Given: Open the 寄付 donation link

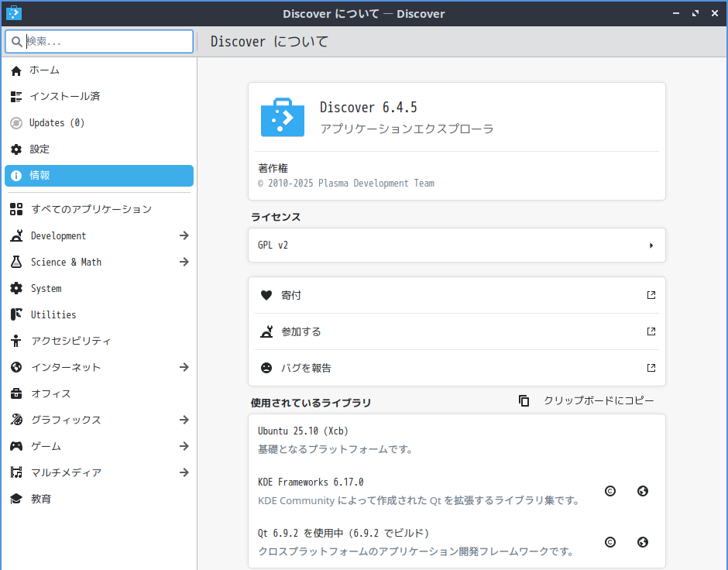Looking at the screenshot, I should (x=457, y=295).
